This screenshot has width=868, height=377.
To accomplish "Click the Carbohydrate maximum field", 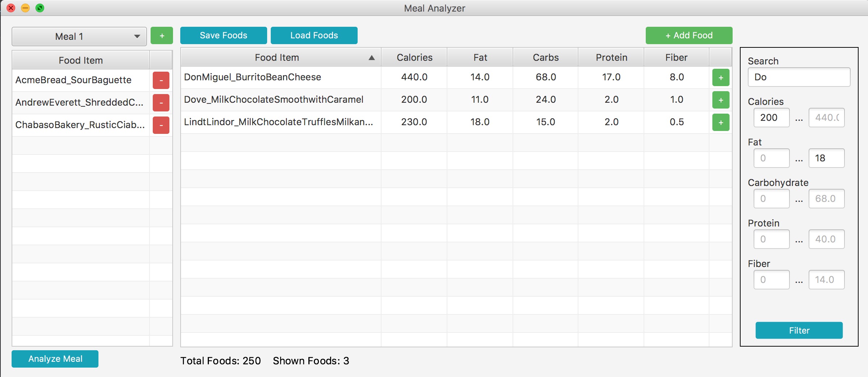I will coord(826,199).
